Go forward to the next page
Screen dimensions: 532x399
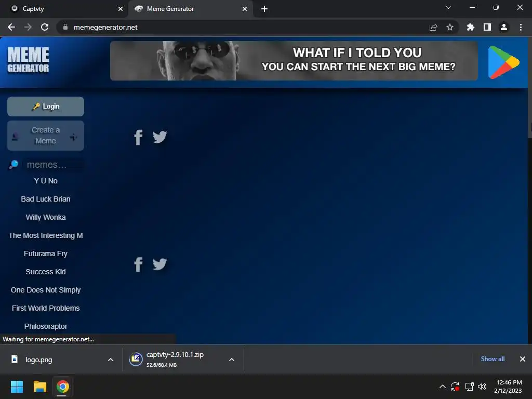coord(28,27)
